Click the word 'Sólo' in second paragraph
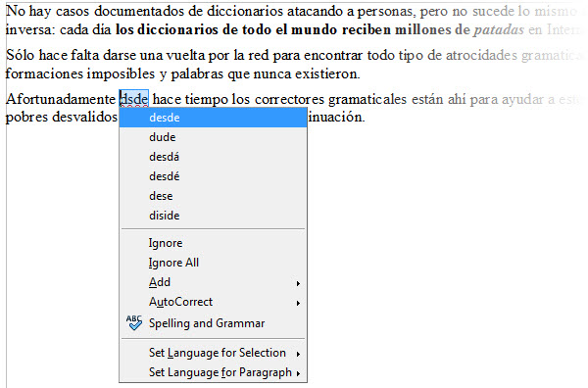The image size is (588, 388). 21,55
